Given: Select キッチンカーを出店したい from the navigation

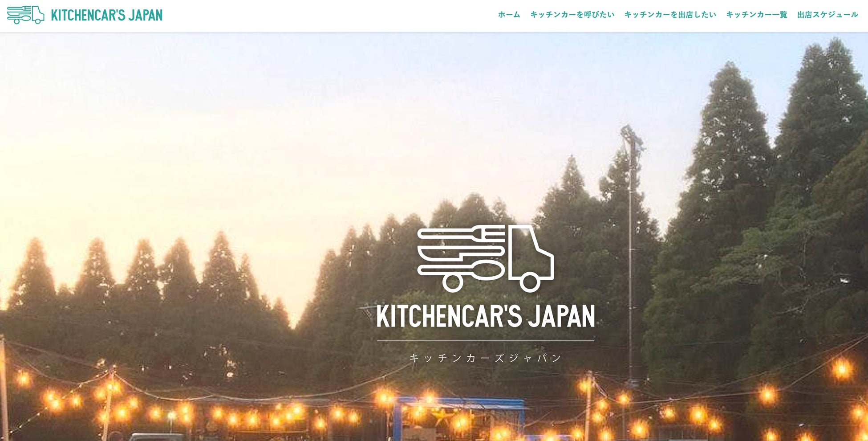Looking at the screenshot, I should coord(670,15).
